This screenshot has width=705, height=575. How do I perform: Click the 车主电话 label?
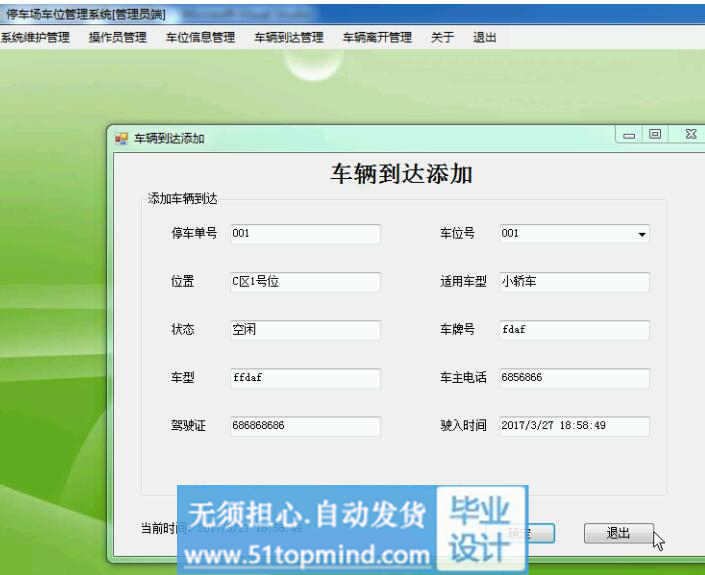[463, 378]
